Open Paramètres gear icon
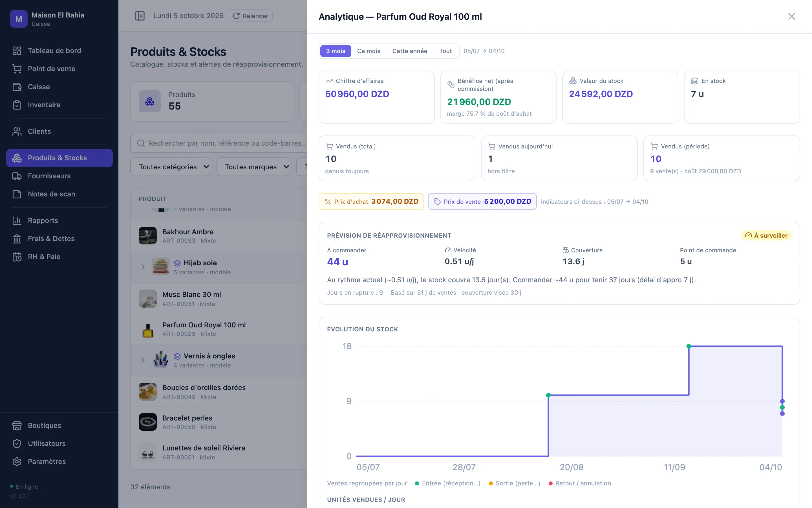Screen dimensions: 812x508 coord(17,462)
